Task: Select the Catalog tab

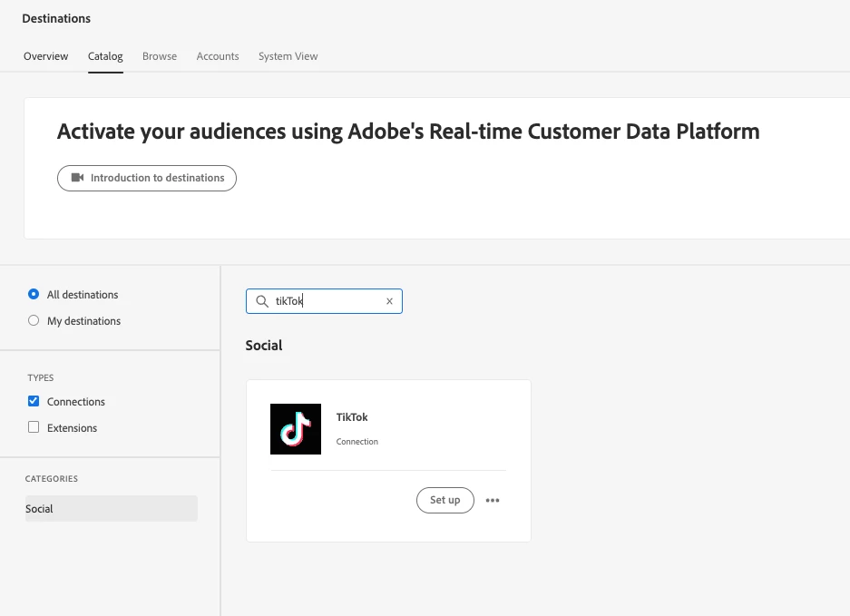Action: (105, 56)
